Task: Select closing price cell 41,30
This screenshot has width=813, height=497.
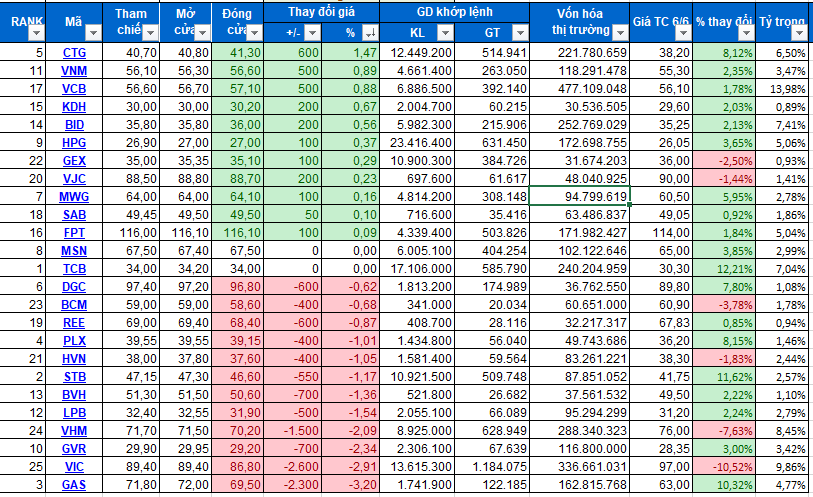Action: coord(237,53)
